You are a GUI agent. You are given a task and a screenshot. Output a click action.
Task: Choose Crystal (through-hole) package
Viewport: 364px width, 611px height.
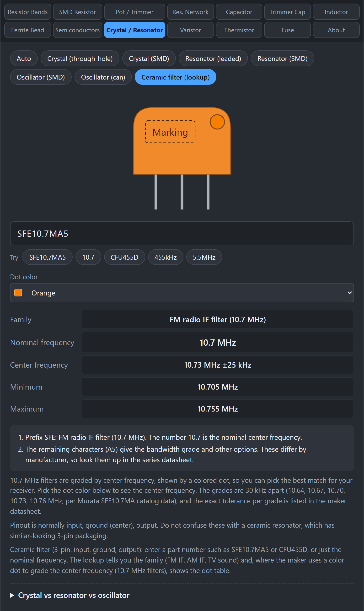click(80, 58)
